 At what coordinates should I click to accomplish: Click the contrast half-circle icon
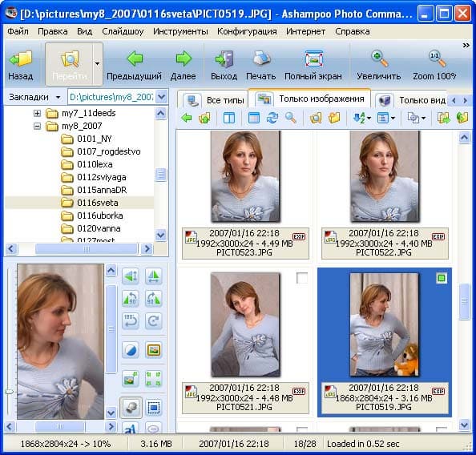pyautogui.click(x=131, y=350)
